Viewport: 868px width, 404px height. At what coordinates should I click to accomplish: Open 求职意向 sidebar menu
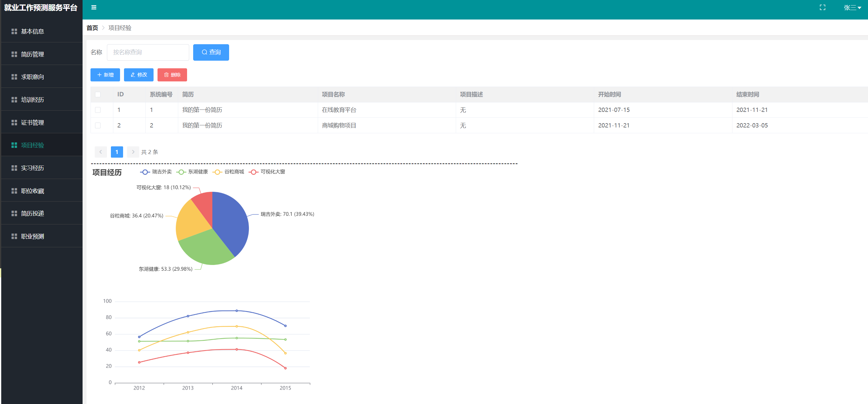[32, 77]
